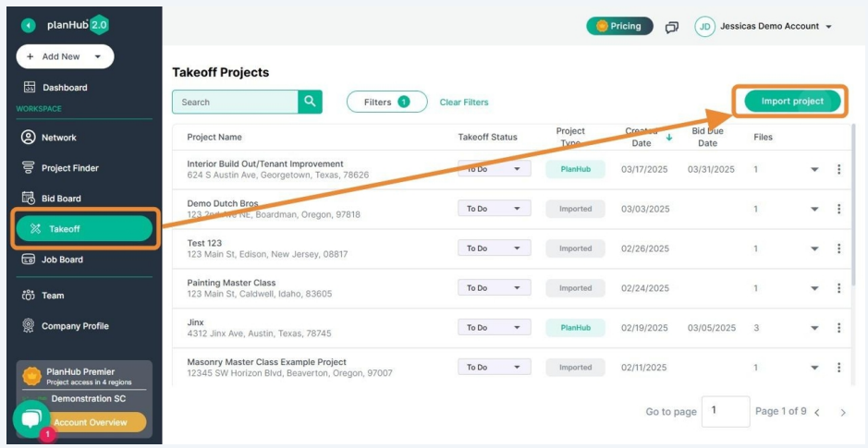Screen dimensions: 868x448
Task: Open status dropdown for Demo Dutch Bros
Action: coord(494,209)
